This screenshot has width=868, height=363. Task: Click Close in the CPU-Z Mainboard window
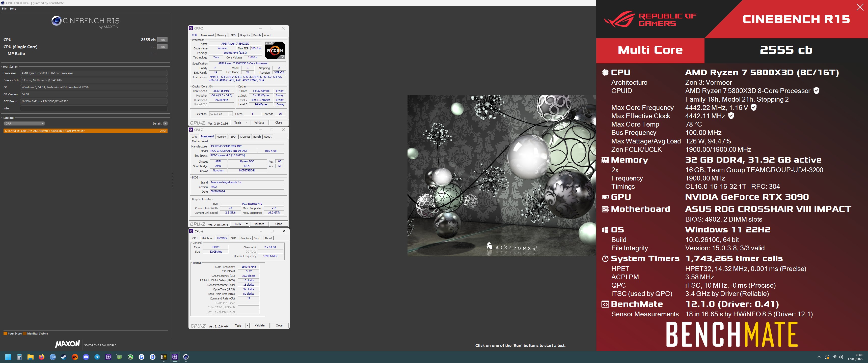[279, 224]
